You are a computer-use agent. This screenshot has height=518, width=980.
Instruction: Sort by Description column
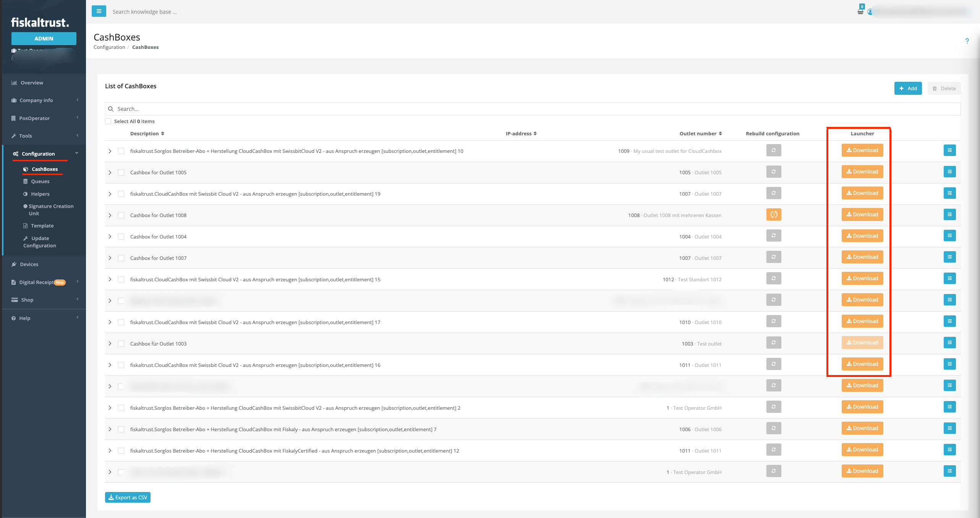coord(147,133)
